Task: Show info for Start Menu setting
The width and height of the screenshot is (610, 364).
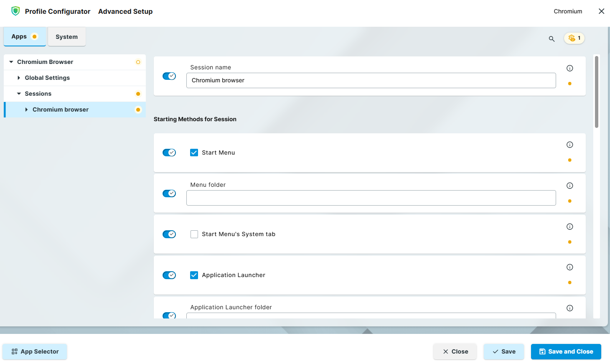Action: (x=569, y=145)
